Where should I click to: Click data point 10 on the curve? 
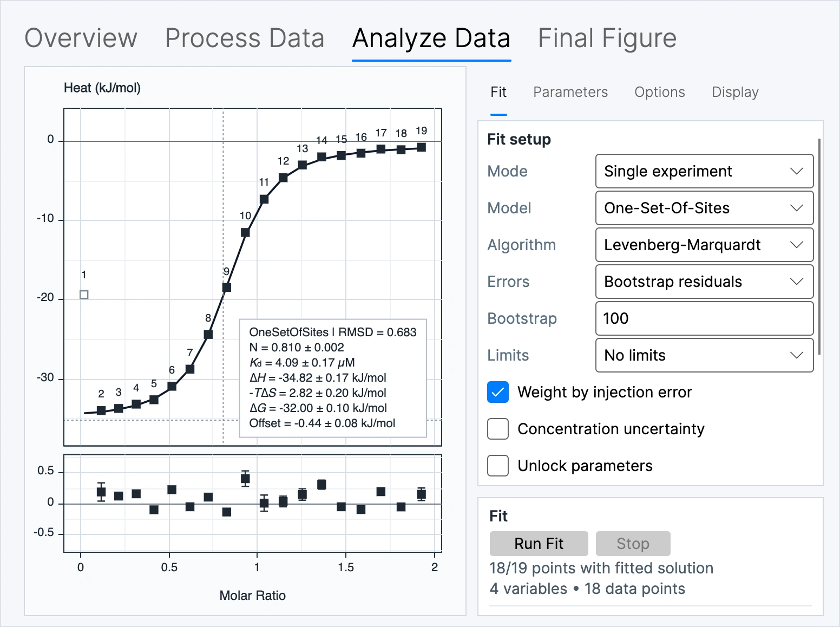point(245,233)
